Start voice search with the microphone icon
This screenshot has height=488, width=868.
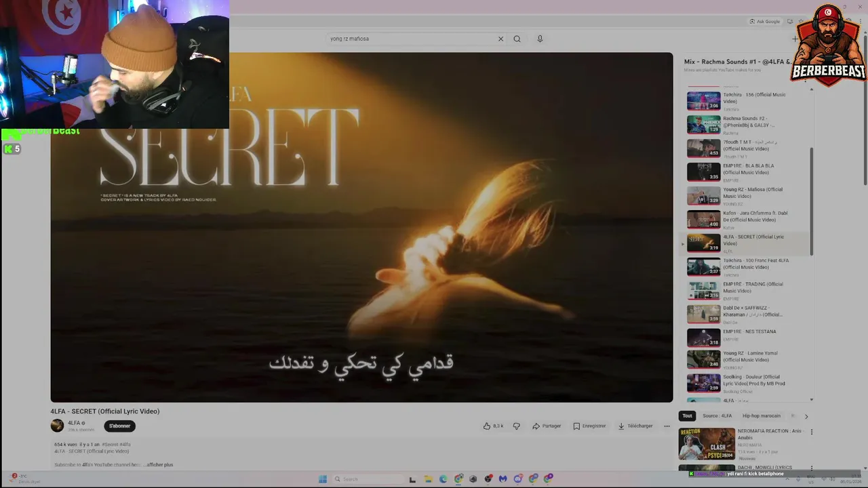[540, 39]
